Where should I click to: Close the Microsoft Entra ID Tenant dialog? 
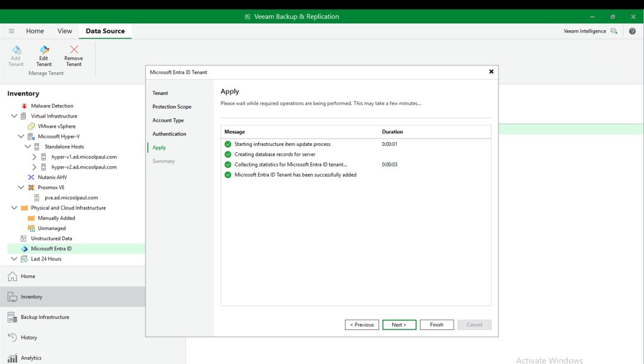click(491, 72)
